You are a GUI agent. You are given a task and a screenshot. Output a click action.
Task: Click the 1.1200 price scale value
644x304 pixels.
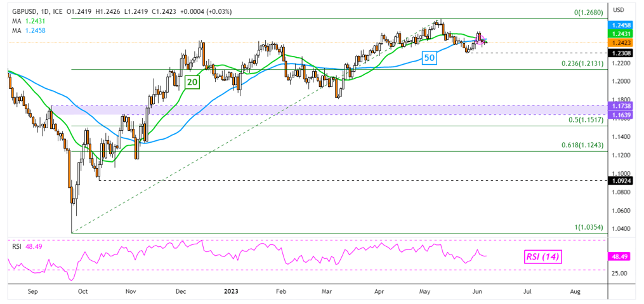tap(621, 155)
